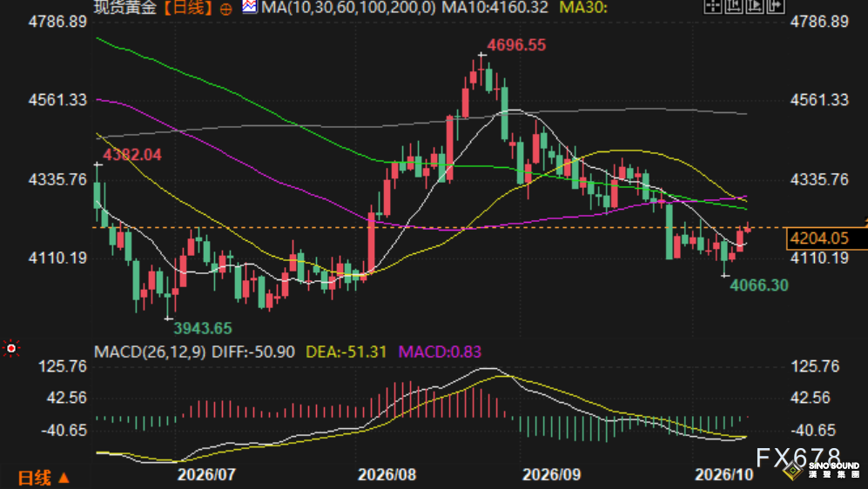Click the yellow MA30: label

pos(583,7)
